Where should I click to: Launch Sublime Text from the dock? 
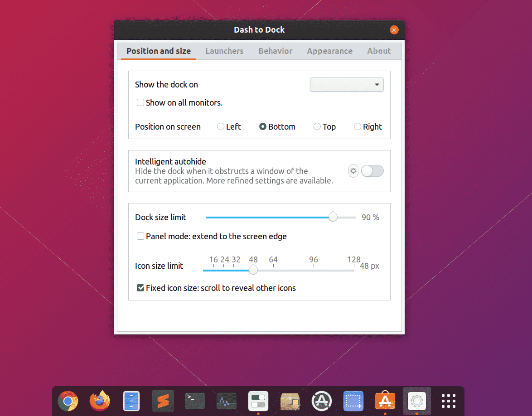163,401
